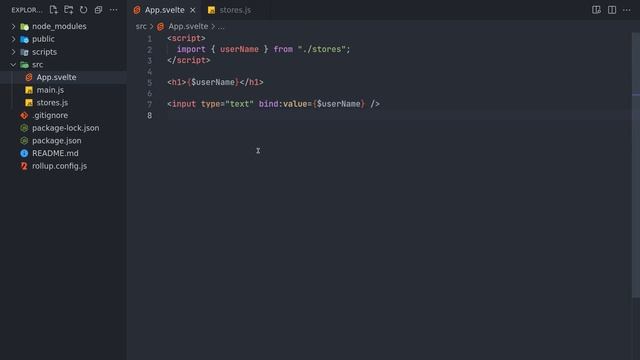Expand the public folder chevron

click(13, 39)
